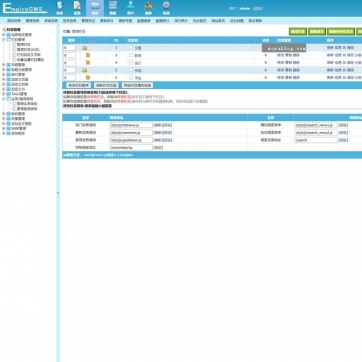Open the 信息 (Info) notepad icon menu
Image resolution: width=362 pixels, height=362 pixels.
coord(77,8)
